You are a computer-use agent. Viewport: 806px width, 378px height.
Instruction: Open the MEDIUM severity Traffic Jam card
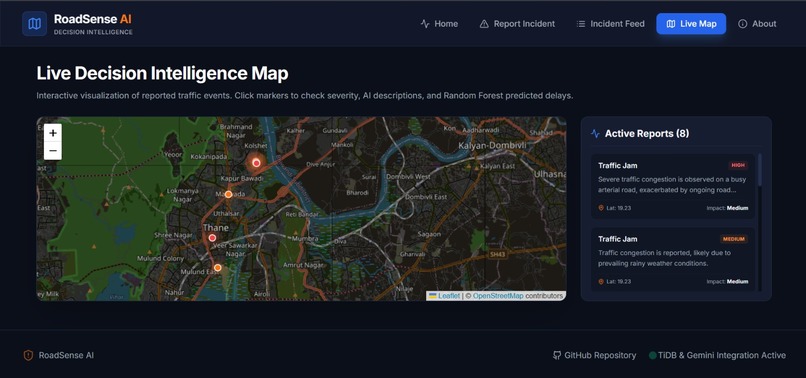pos(673,260)
